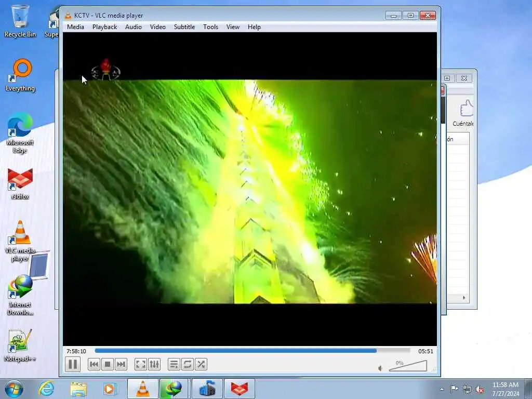This screenshot has width=532, height=399.
Task: Click the elapsed time 7:58:10
Action: [76, 351]
